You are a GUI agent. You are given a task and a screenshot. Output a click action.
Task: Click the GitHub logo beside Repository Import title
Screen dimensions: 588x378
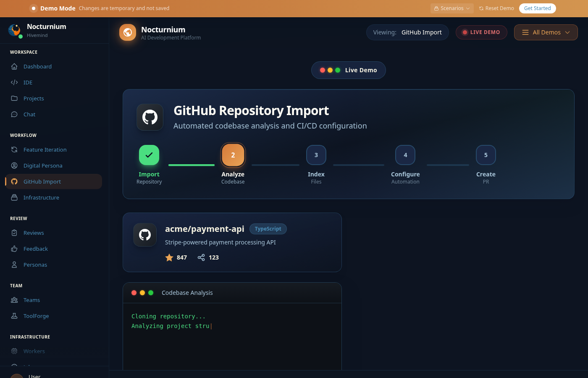[150, 117]
